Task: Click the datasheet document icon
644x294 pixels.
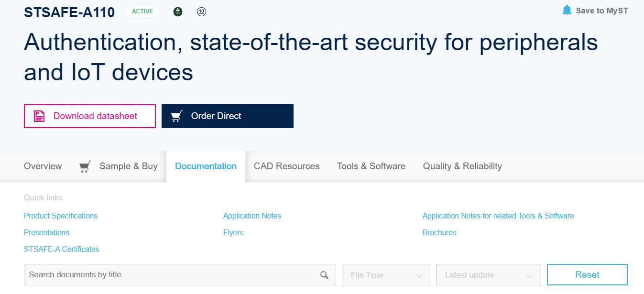Action: click(x=38, y=116)
